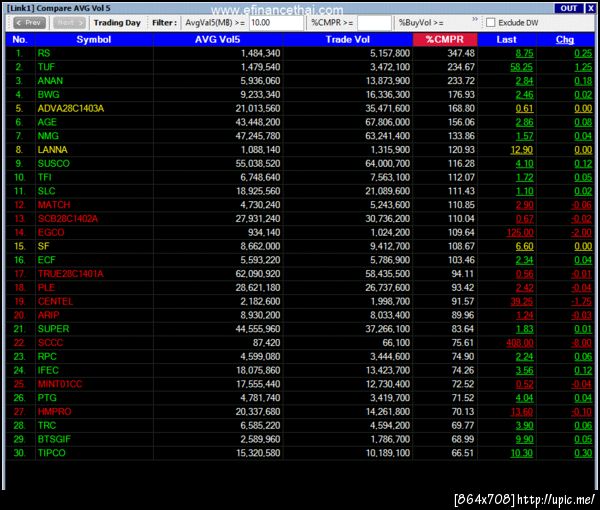Image resolution: width=600 pixels, height=510 pixels.
Task: Select the ARIP symbol
Action: click(48, 315)
